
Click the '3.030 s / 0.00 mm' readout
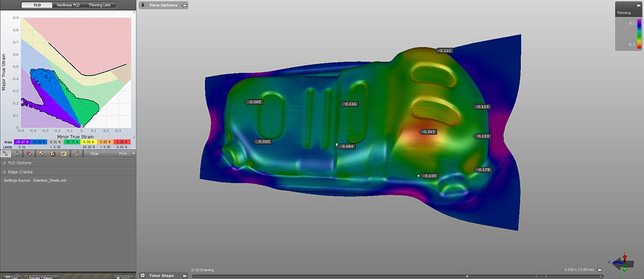[579, 270]
